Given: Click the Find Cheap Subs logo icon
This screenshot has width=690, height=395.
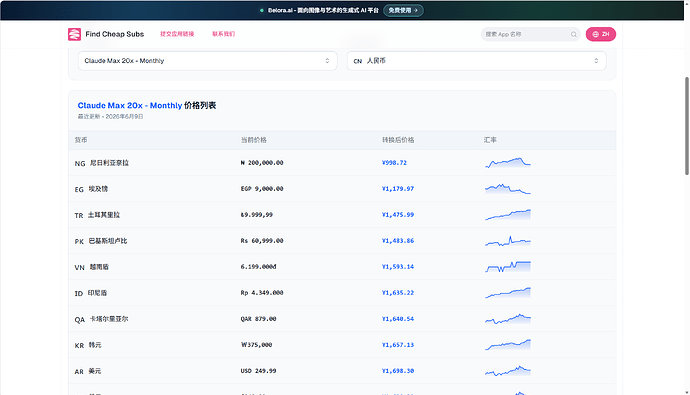Looking at the screenshot, I should click(x=74, y=34).
